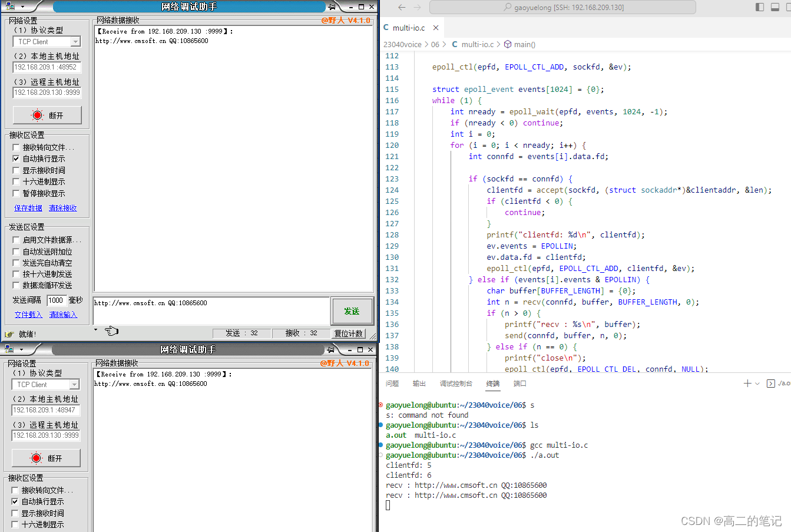Click the main() symbol icon in the breadcrumb
Viewport: 791px width, 532px height.
[x=508, y=44]
